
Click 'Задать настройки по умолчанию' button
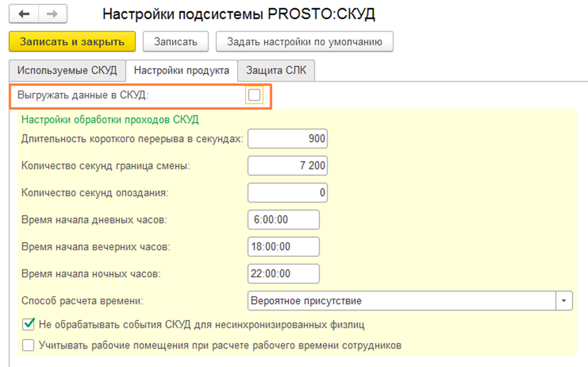304,42
